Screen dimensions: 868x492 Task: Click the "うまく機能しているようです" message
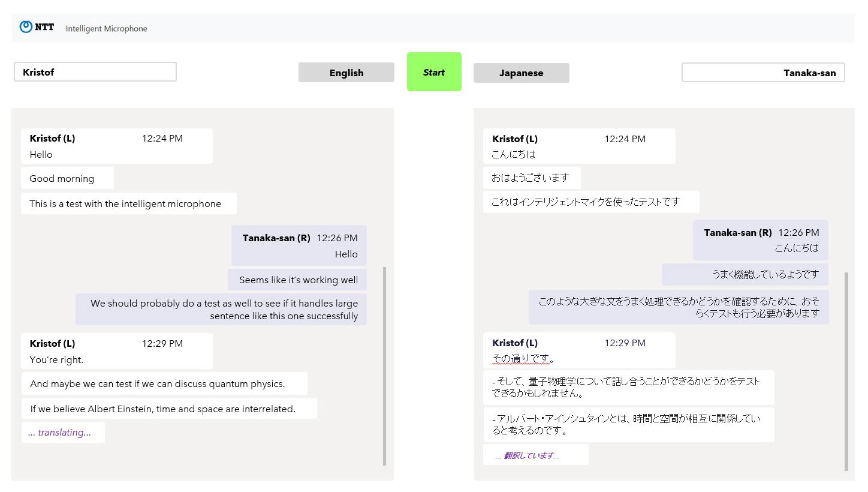[745, 274]
